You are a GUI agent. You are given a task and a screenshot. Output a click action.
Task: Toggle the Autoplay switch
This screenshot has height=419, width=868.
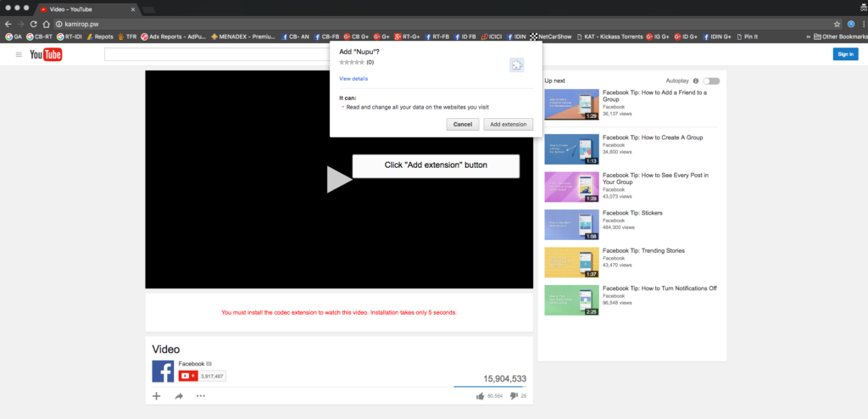pyautogui.click(x=711, y=81)
